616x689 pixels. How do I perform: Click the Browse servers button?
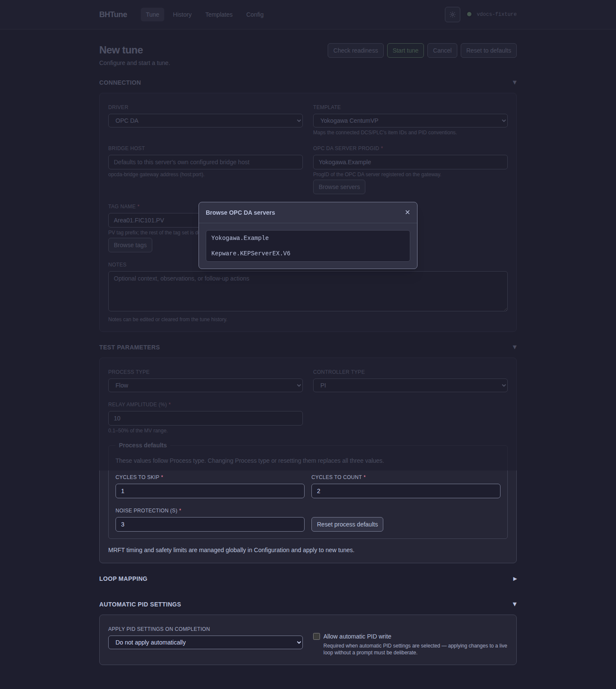pyautogui.click(x=339, y=187)
